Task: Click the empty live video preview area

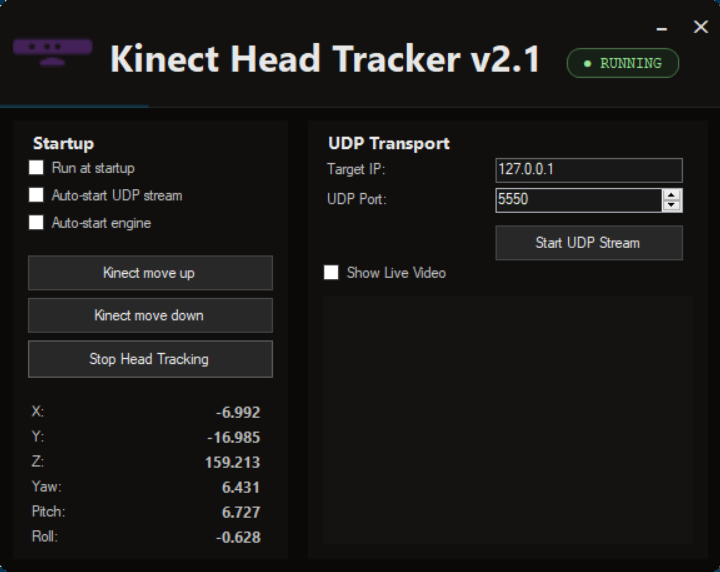Action: click(507, 418)
